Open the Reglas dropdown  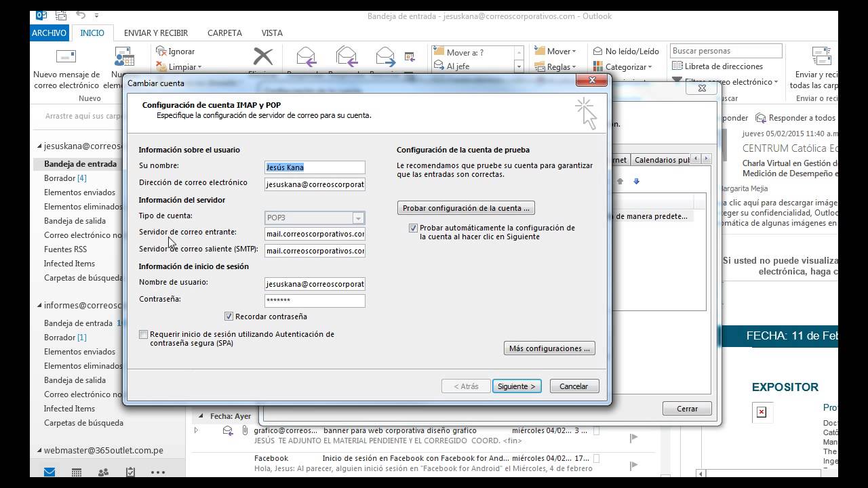click(555, 67)
